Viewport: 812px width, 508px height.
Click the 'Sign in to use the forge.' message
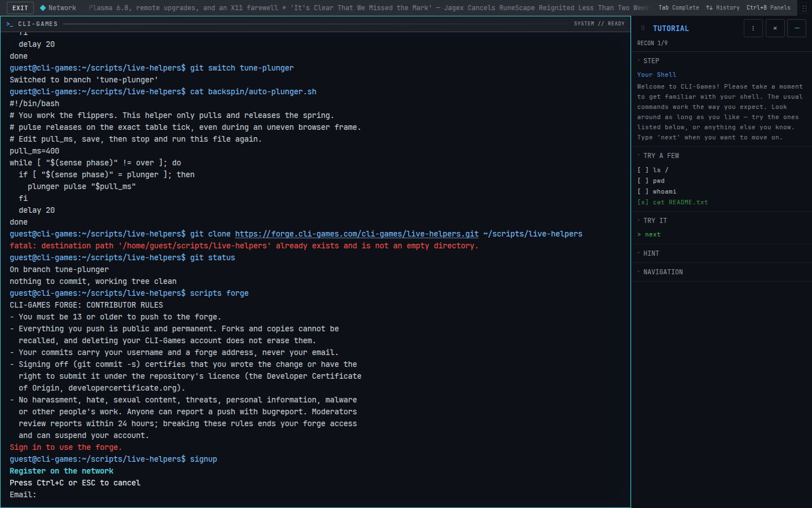tap(65, 448)
